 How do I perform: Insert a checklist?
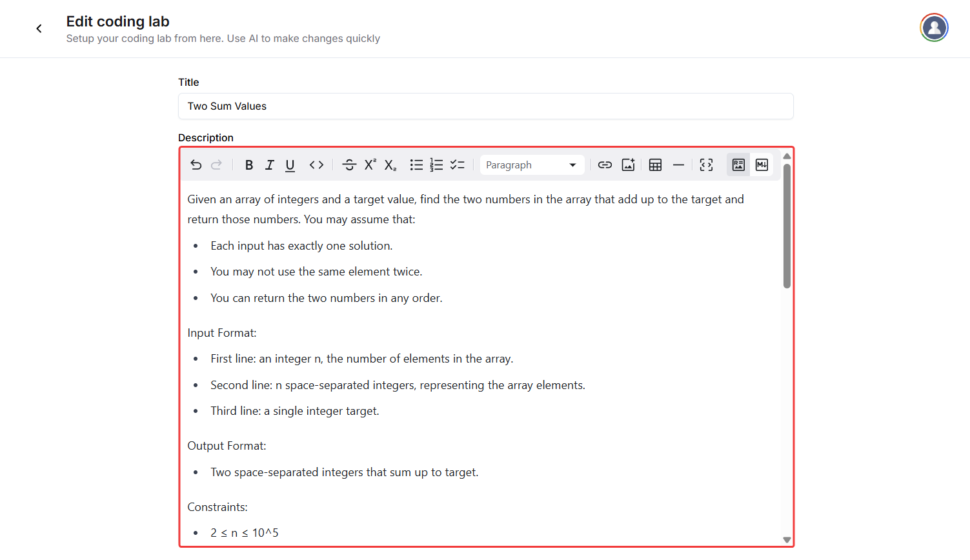click(458, 165)
